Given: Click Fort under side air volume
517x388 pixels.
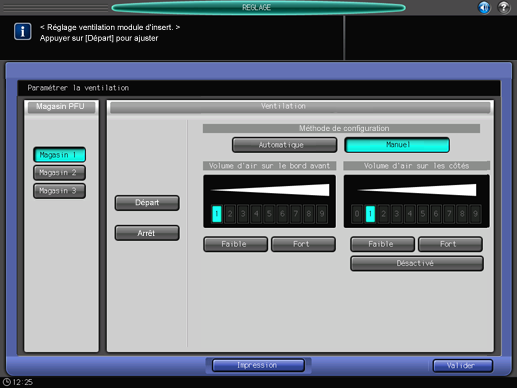Looking at the screenshot, I should point(450,244).
